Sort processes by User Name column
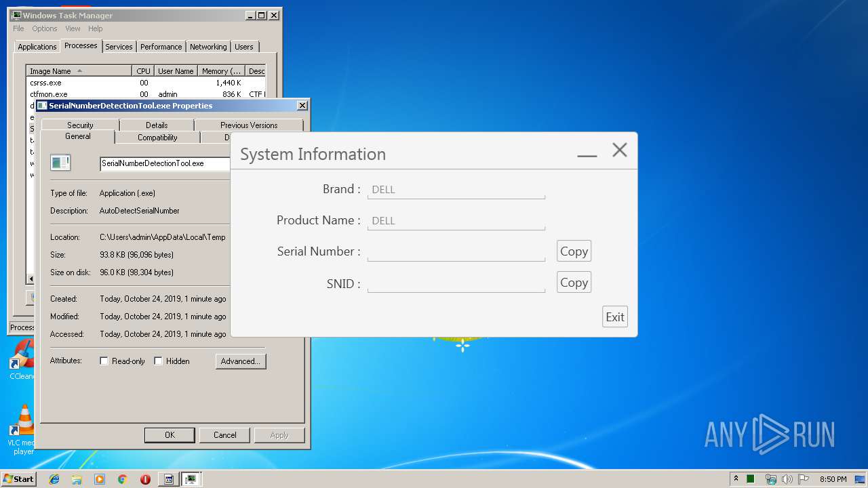868x488 pixels. (176, 71)
